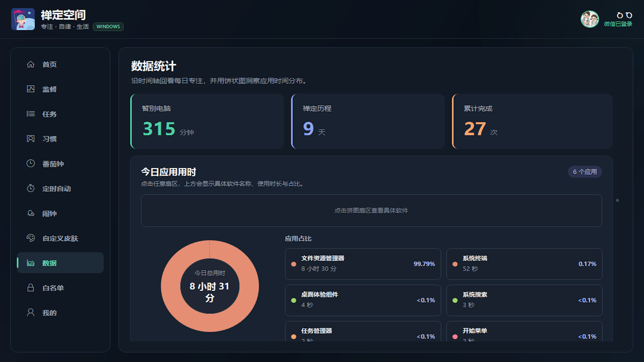Open the 番茄钟 section
The height and width of the screenshot is (362, 644).
pos(60,164)
